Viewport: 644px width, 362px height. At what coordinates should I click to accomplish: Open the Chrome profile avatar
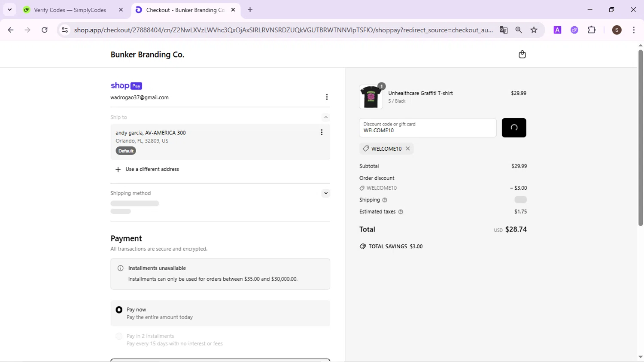[617, 30]
